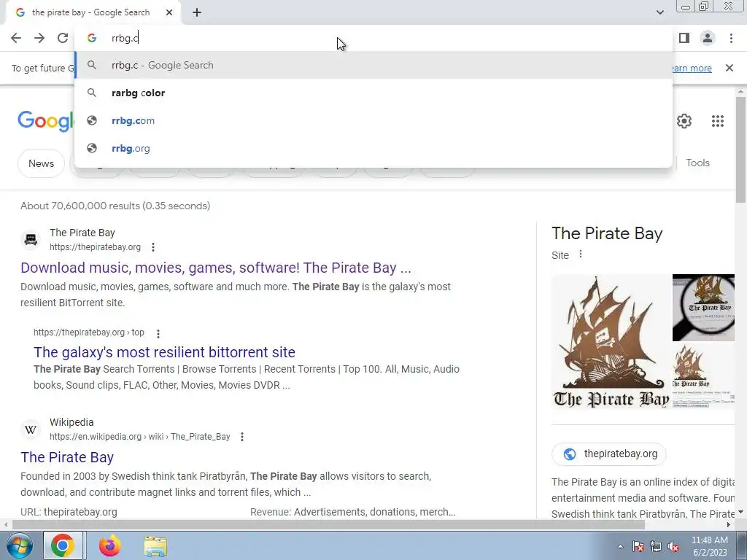Click magnifying glass Pirate Bay thumbnail
Viewport: 747px width, 560px height.
(704, 308)
